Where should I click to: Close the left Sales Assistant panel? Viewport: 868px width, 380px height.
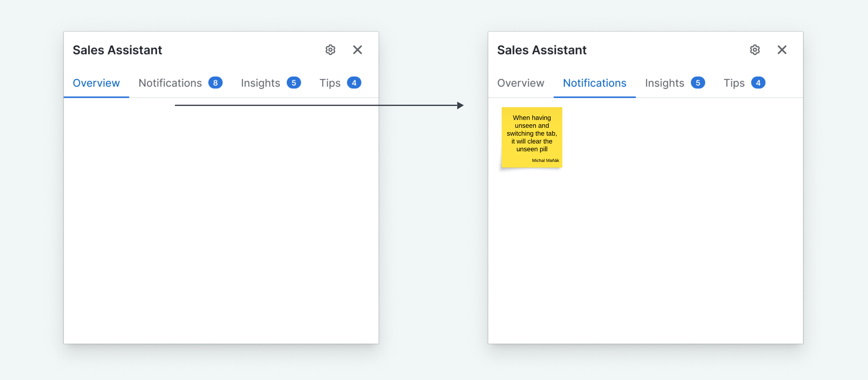point(358,50)
